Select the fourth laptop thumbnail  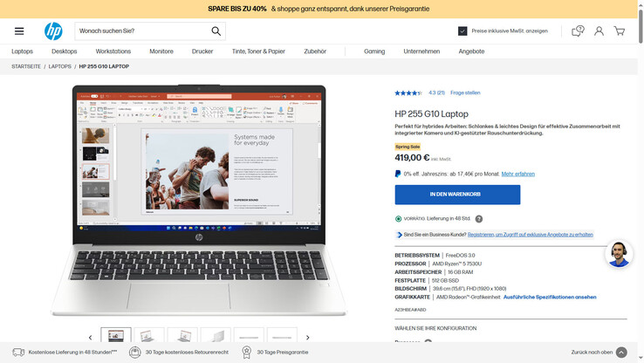pyautogui.click(x=216, y=335)
